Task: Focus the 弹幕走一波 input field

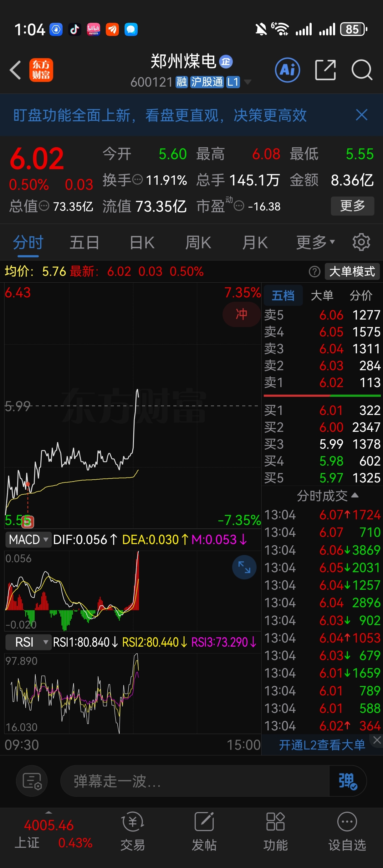Action: (195, 781)
